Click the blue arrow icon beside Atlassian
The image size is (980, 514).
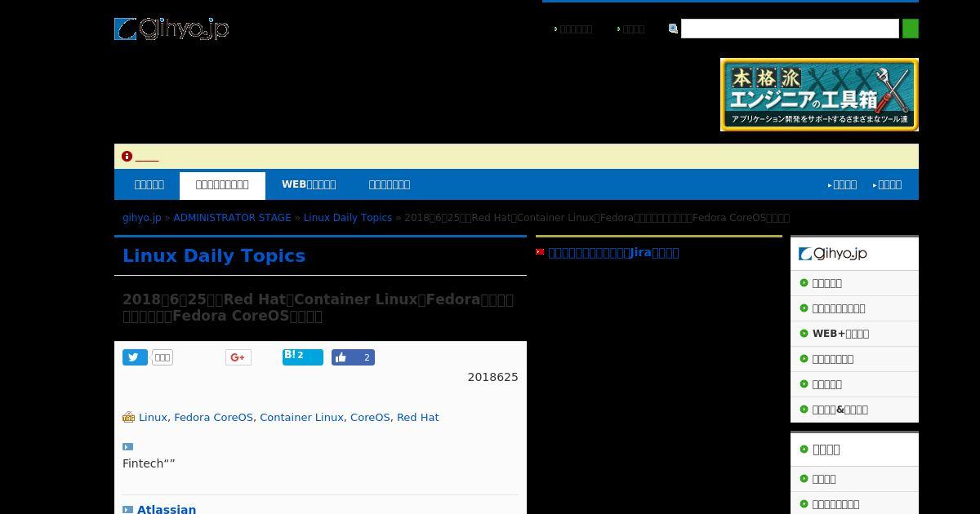(127, 510)
